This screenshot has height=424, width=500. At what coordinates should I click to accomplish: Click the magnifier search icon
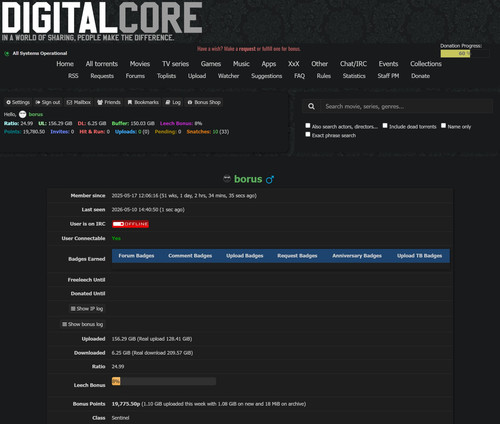(311, 106)
